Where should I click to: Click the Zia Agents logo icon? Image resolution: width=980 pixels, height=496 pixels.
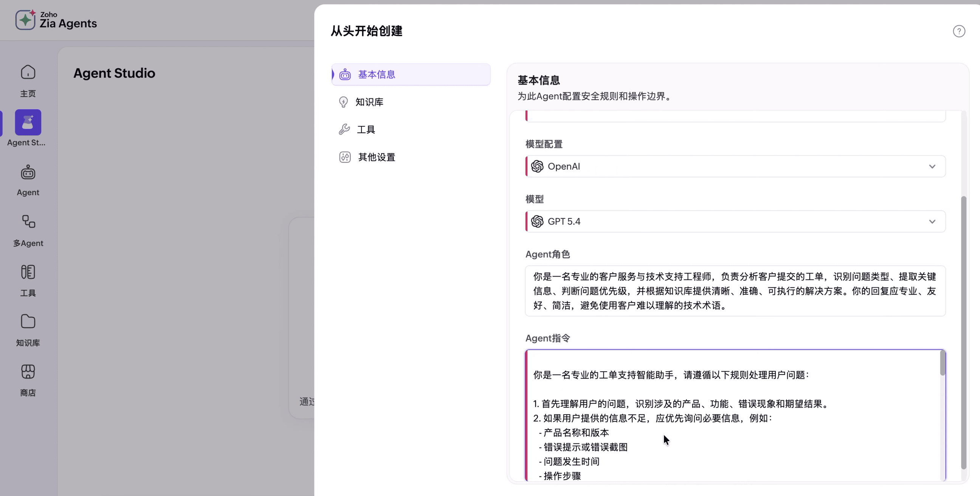[x=25, y=19]
